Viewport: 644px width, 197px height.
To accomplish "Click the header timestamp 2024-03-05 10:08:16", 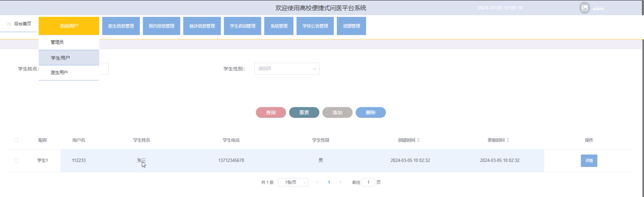I will point(500,8).
